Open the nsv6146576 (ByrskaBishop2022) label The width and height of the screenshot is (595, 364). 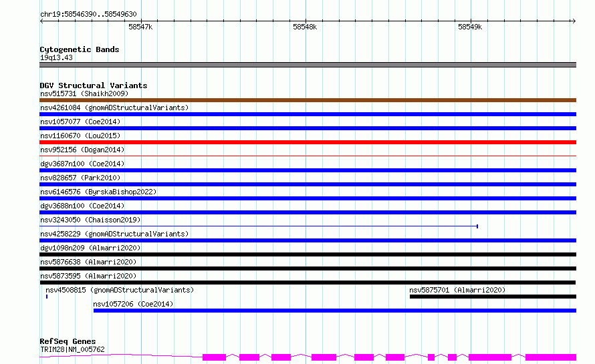98,192
